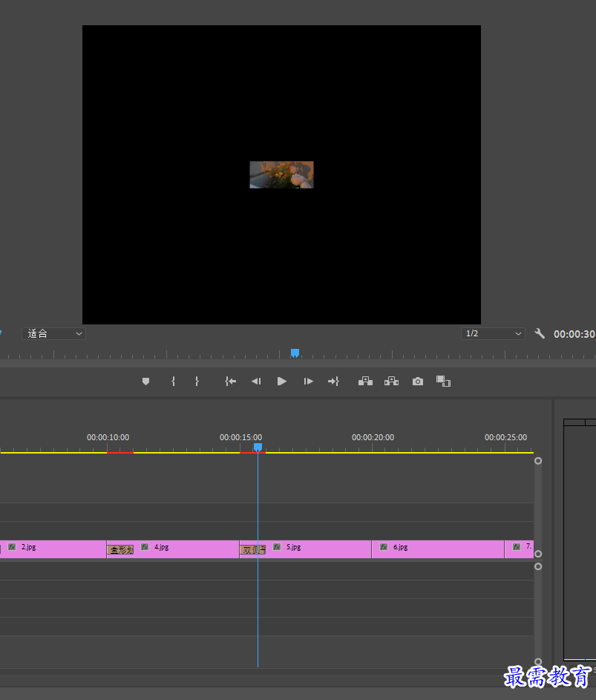Click the fx badge on 5.jpg

coord(277,547)
